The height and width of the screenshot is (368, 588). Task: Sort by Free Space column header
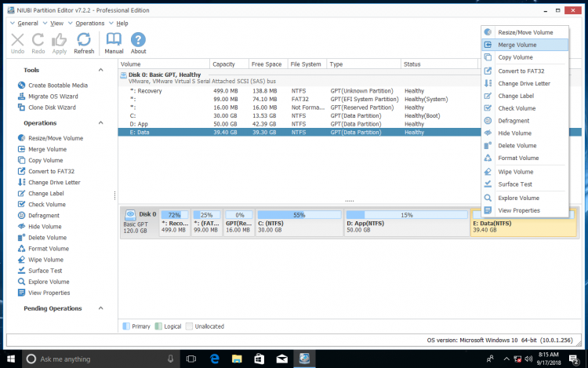click(x=268, y=64)
